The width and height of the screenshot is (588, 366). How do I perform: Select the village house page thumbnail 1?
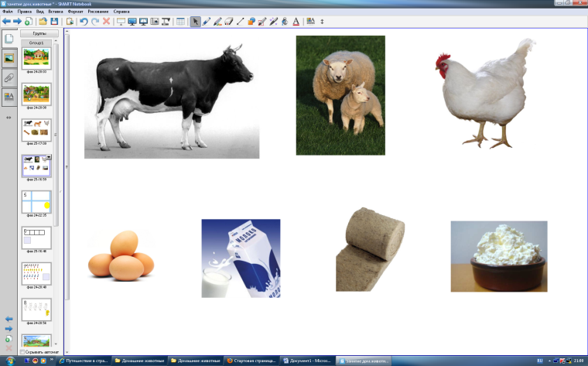(36, 58)
